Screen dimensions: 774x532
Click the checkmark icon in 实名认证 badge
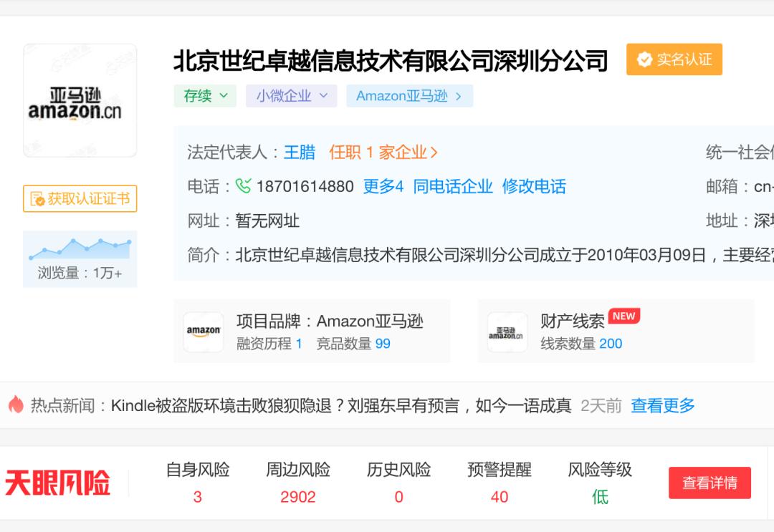[x=644, y=59]
